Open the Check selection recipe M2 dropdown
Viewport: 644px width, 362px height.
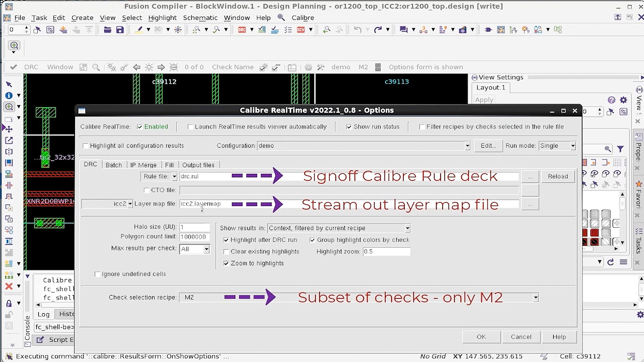click(536, 297)
